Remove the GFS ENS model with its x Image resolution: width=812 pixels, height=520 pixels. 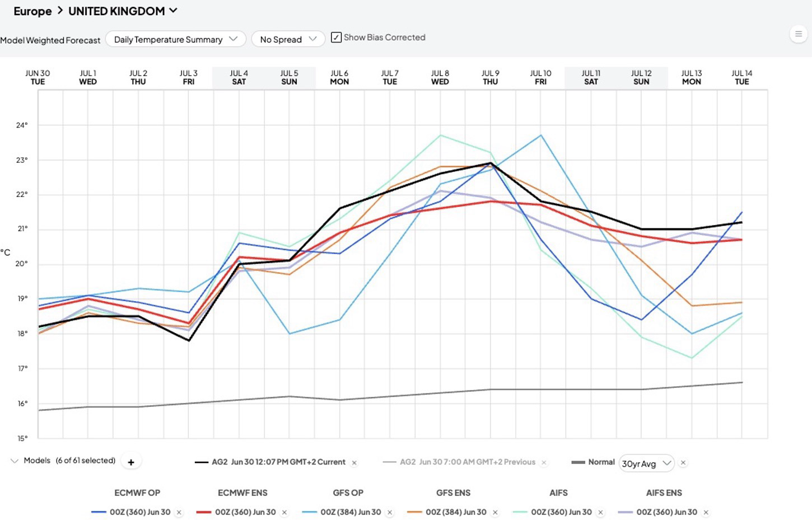point(495,513)
